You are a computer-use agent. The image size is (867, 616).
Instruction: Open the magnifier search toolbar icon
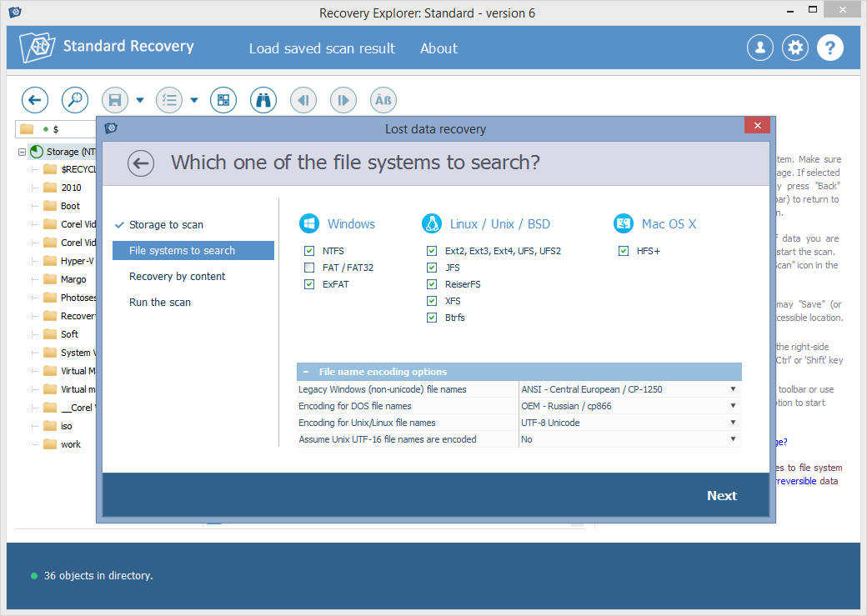[75, 100]
